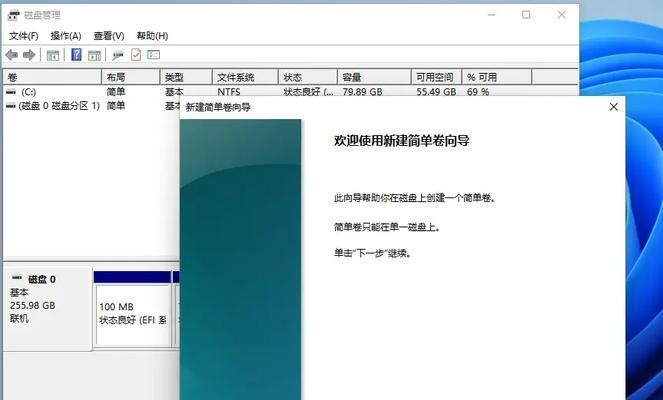The width and height of the screenshot is (663, 400).
Task: Sort by the 可用空间 column header
Action: coord(436,77)
